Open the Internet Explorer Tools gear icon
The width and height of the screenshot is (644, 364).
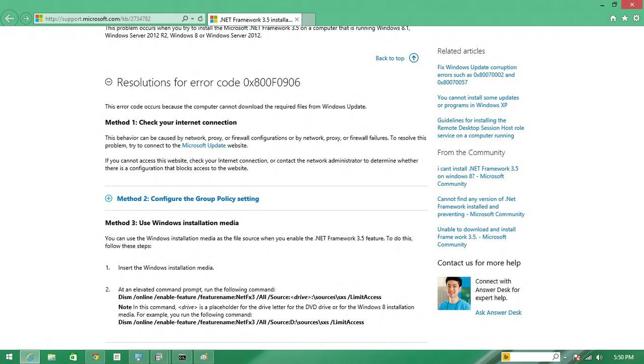[636, 18]
